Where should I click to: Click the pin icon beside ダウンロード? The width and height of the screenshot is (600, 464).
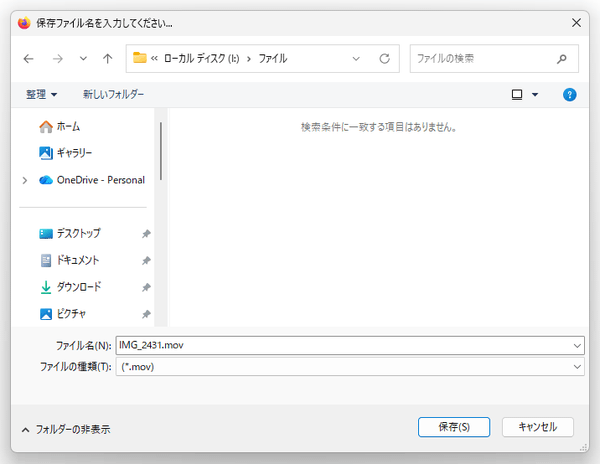coord(146,287)
